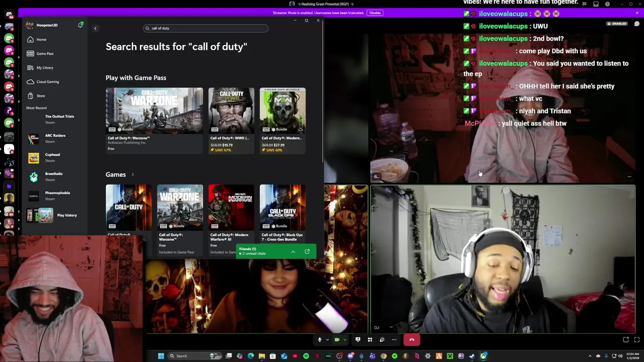
Task: Toggle chat overlay ENABLED badge
Action: pos(617,24)
